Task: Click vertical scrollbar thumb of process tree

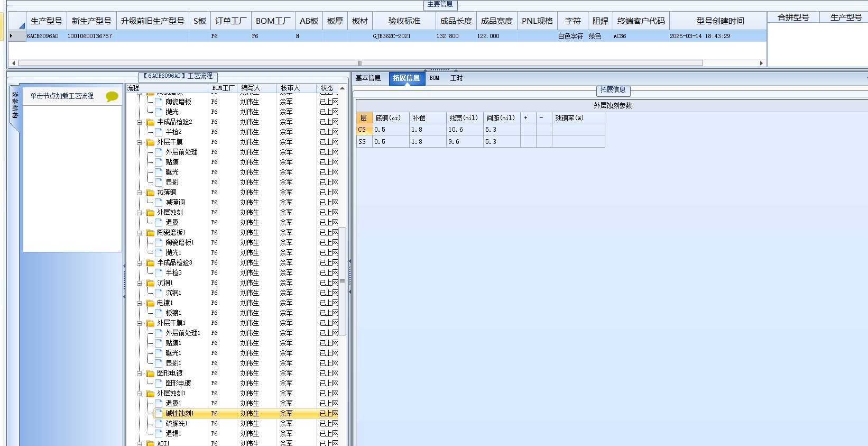Action: point(342,281)
